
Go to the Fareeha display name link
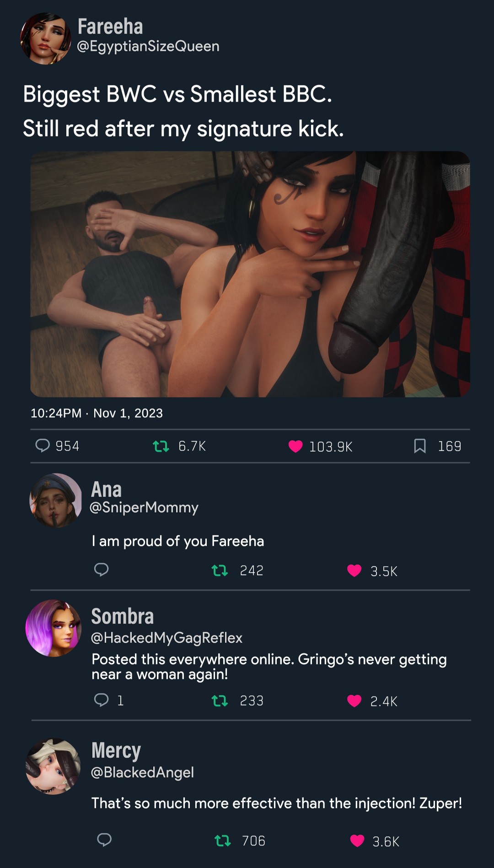pos(110,27)
